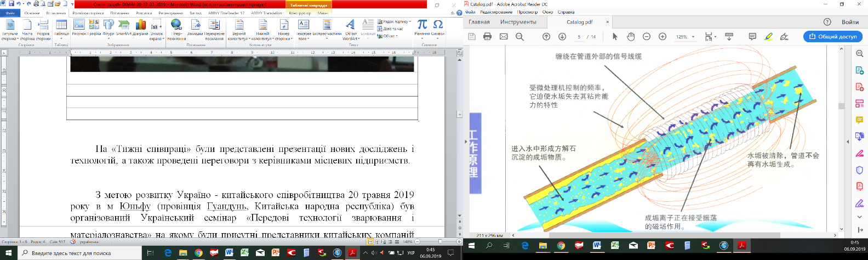Undo last action in Word
This screenshot has height=260, width=868.
19,3
